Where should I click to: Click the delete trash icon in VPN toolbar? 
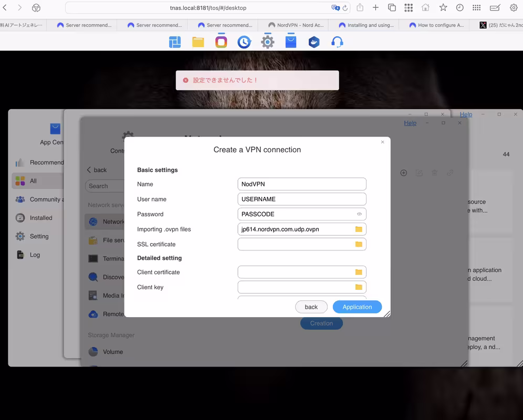pos(435,173)
